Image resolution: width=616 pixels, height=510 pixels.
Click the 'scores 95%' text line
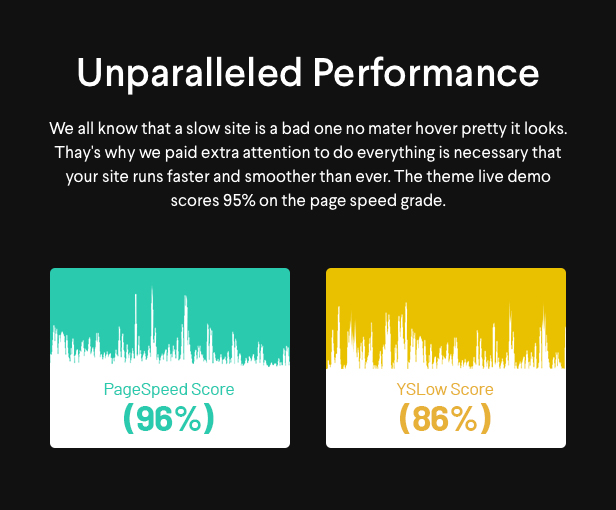308,201
